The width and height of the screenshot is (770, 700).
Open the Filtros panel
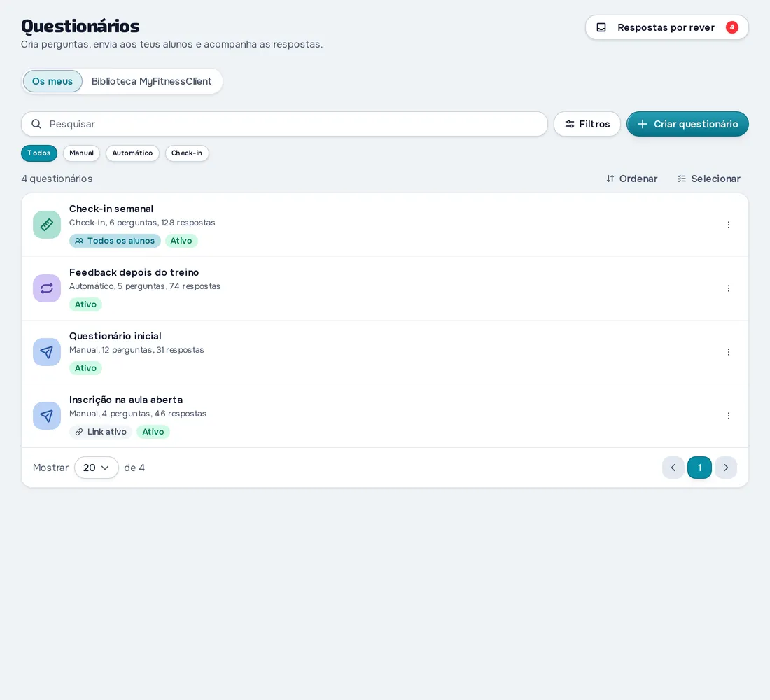[587, 124]
